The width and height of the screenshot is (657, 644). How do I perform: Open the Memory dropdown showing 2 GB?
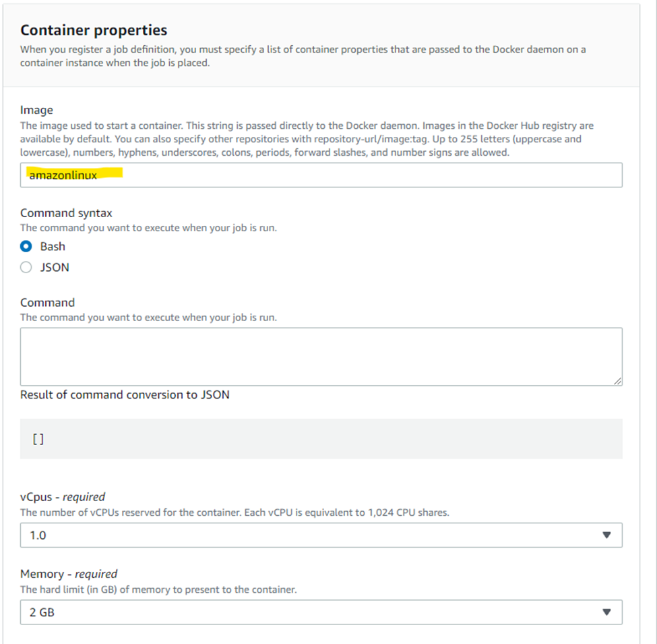click(321, 612)
